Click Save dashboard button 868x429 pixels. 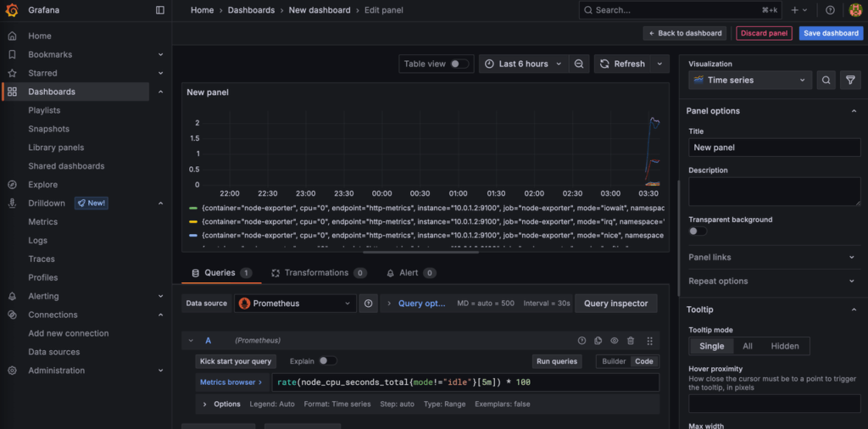[x=831, y=33]
